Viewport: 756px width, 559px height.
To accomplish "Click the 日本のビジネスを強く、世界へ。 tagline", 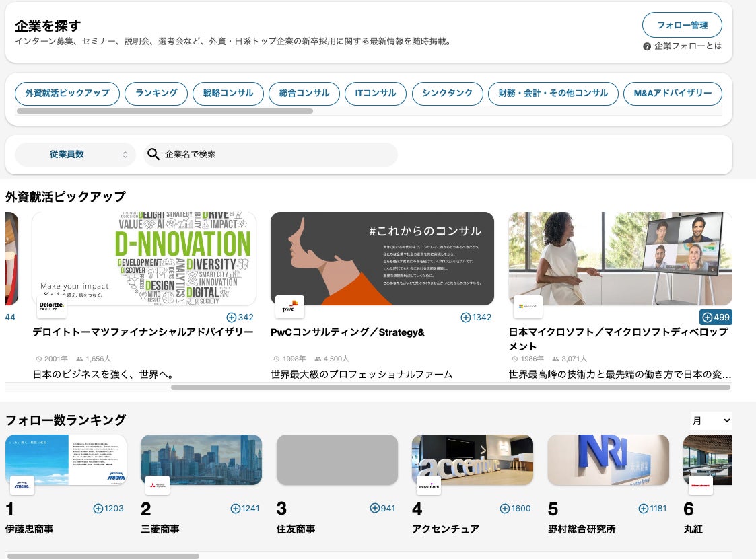I will pos(104,375).
